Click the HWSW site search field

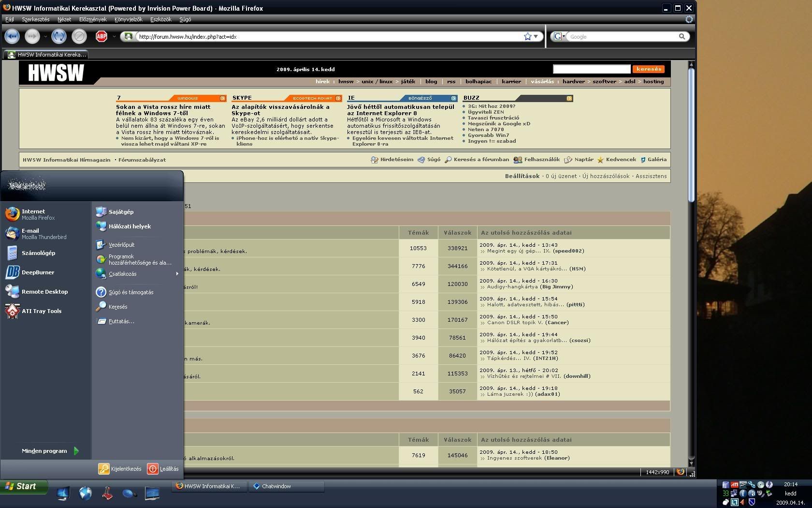[592, 69]
